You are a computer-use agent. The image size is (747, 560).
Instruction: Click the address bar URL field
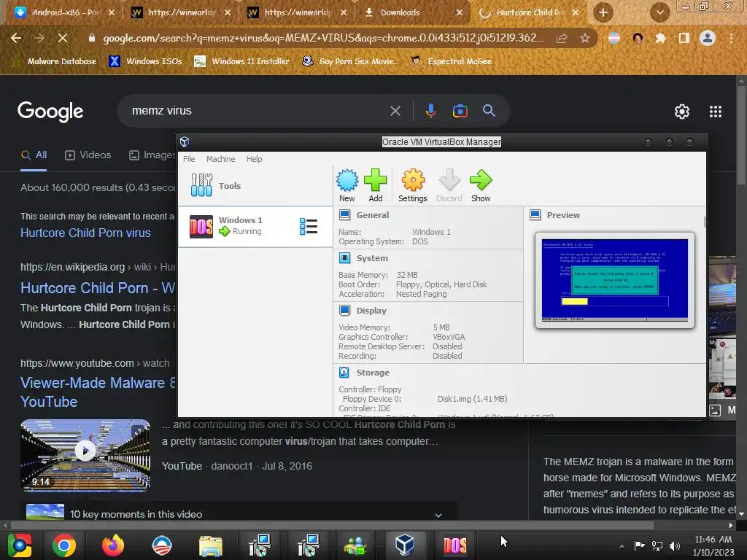(x=323, y=38)
